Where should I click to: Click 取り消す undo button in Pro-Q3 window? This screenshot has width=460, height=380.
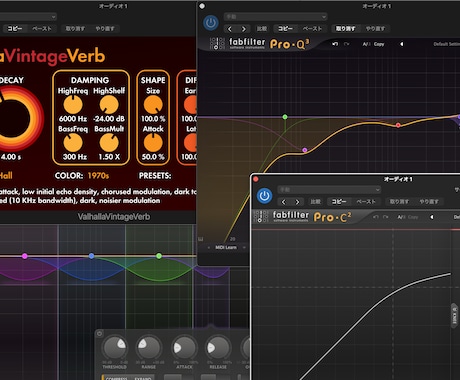[x=345, y=29]
